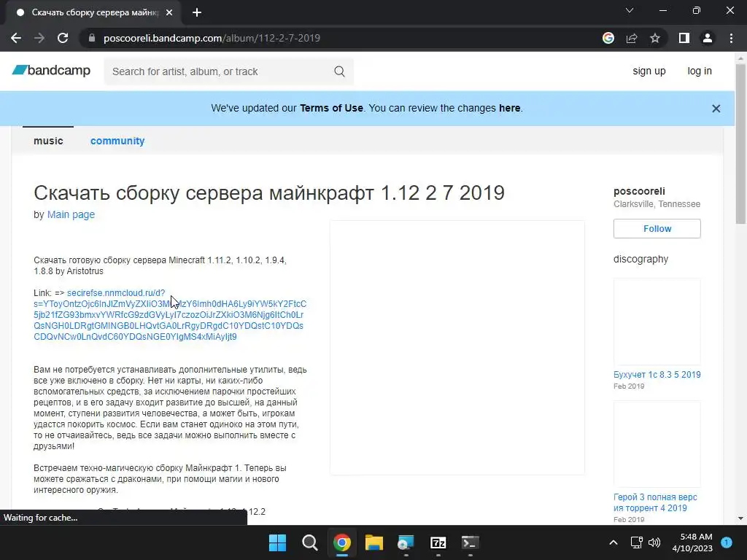
Task: Open the Бухучет 1с 8.3 5 2019 album link
Action: coord(657,375)
